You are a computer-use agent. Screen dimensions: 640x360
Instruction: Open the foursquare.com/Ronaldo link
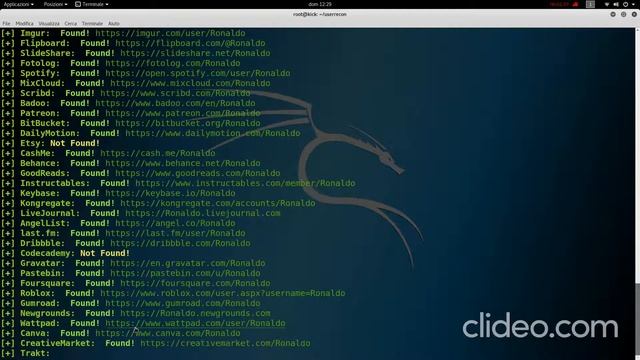click(x=195, y=283)
